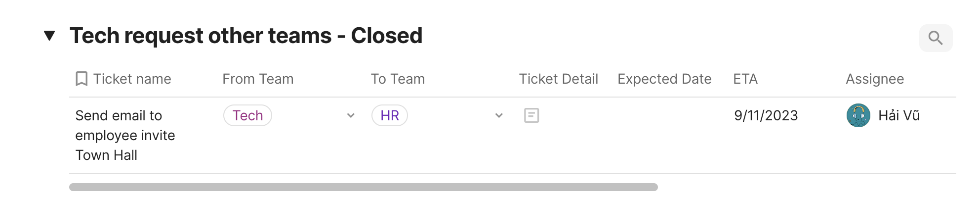Image resolution: width=980 pixels, height=203 pixels.
Task: Click the From Team column header
Action: click(x=258, y=79)
